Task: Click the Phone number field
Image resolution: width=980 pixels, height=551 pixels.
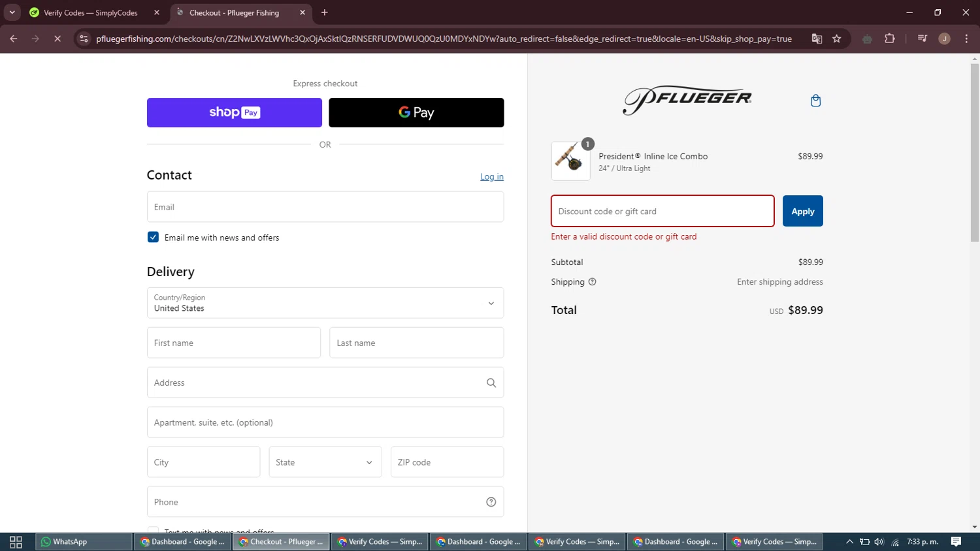Action: 325,502
